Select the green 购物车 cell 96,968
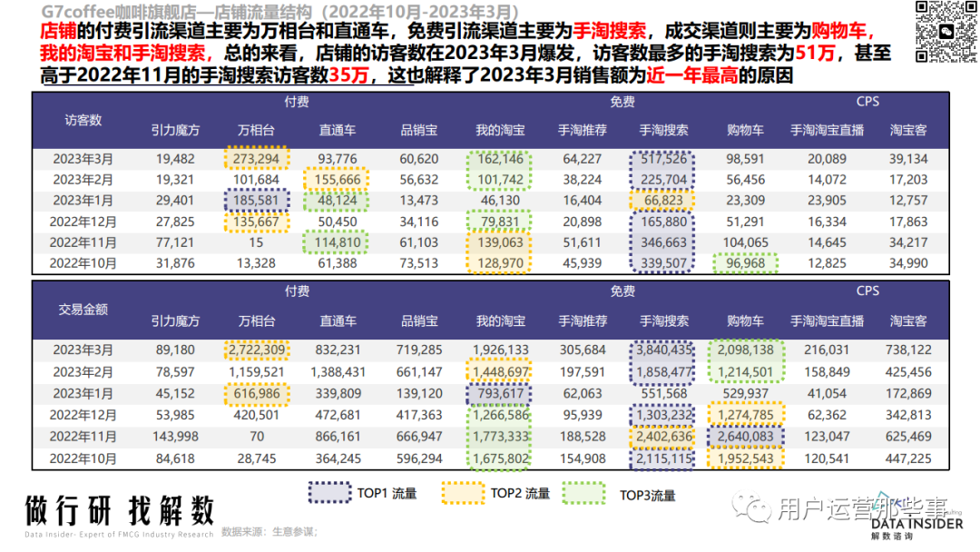 745,263
